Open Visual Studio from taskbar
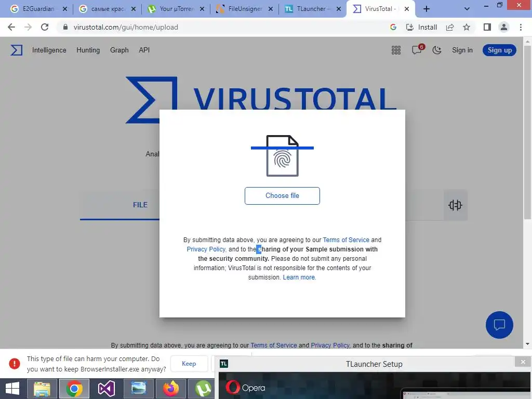532x399 pixels. pyautogui.click(x=106, y=389)
